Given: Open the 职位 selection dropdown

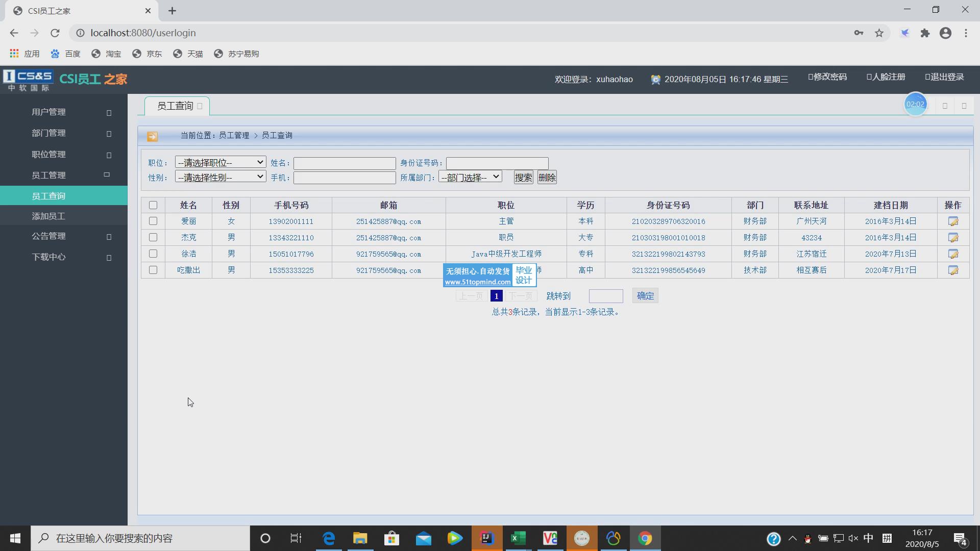Looking at the screenshot, I should (x=220, y=162).
